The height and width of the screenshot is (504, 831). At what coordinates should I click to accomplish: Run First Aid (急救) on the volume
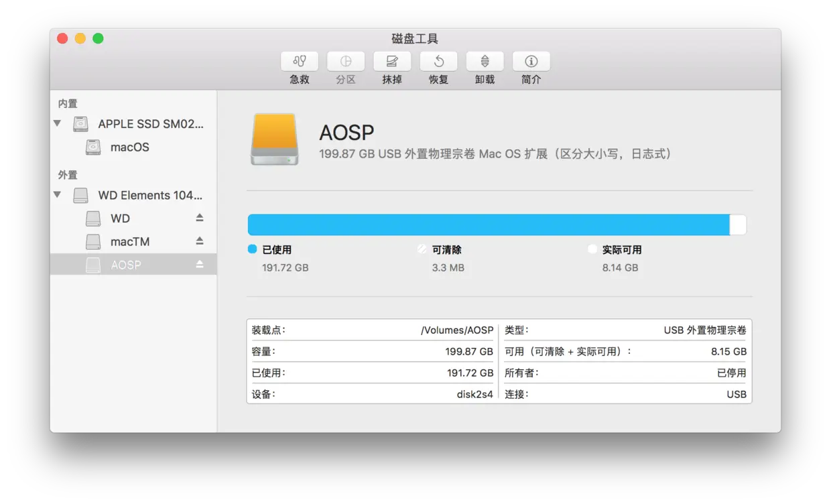tap(300, 62)
